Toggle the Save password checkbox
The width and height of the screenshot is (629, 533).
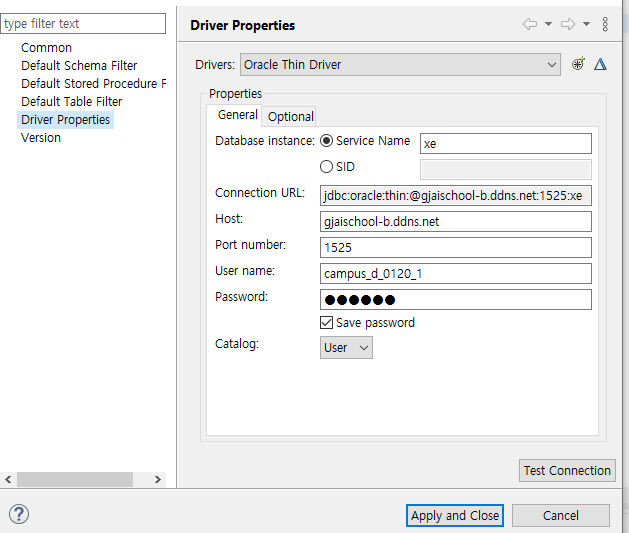[327, 322]
